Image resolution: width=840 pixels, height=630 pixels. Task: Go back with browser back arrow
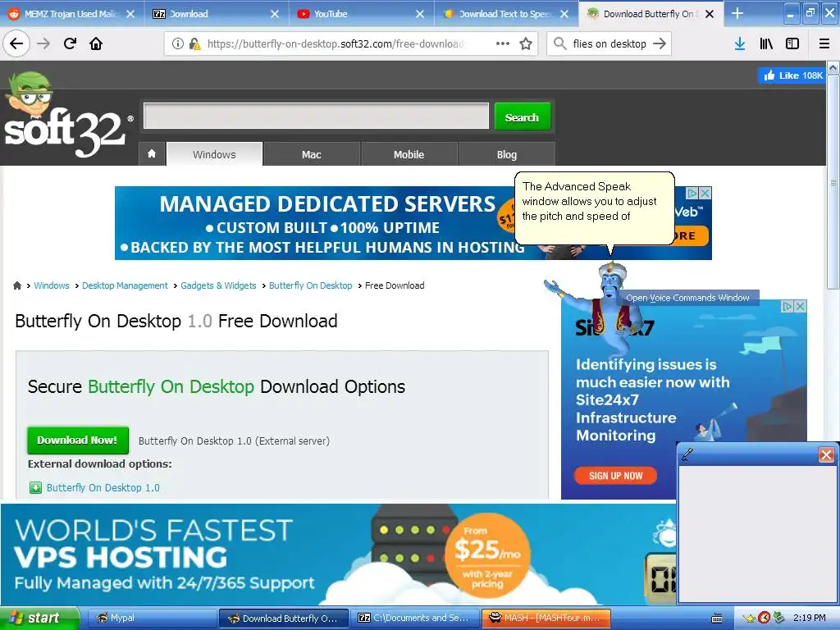point(16,43)
